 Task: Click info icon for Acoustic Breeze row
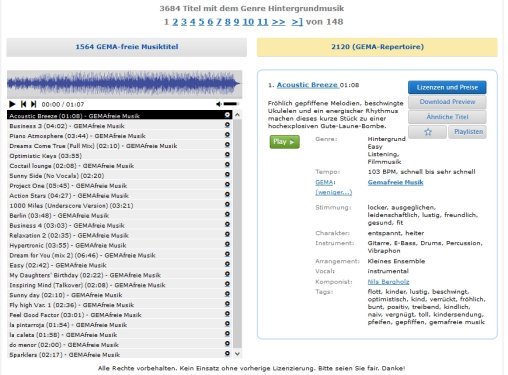point(227,115)
